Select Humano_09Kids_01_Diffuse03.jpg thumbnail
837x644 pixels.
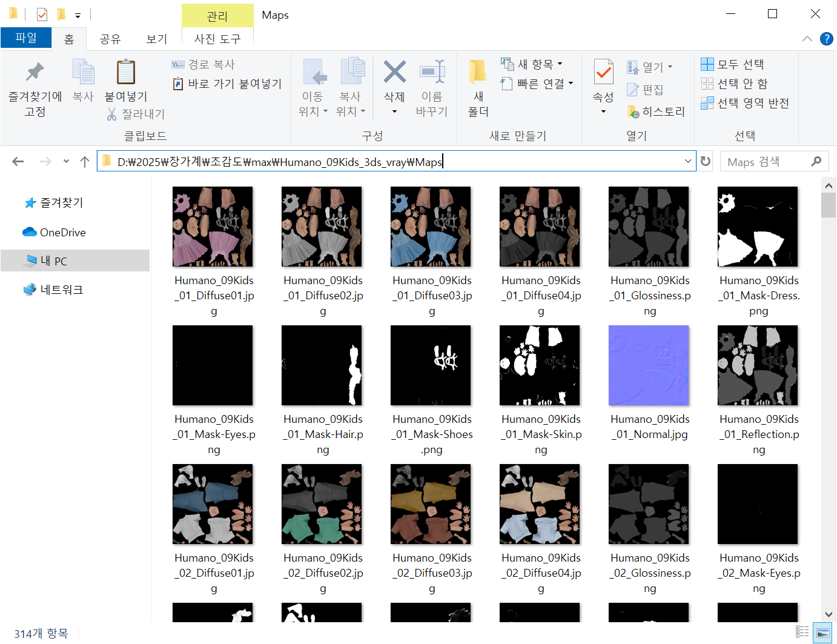(x=431, y=227)
